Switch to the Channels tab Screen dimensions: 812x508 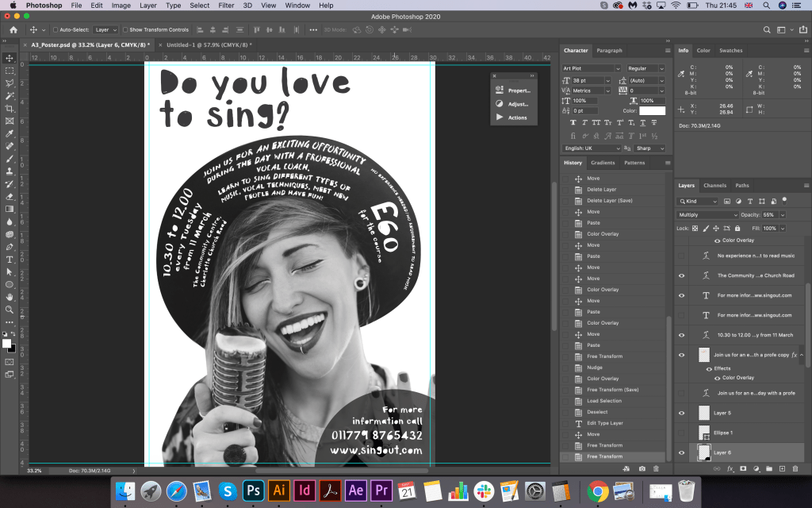coord(714,186)
